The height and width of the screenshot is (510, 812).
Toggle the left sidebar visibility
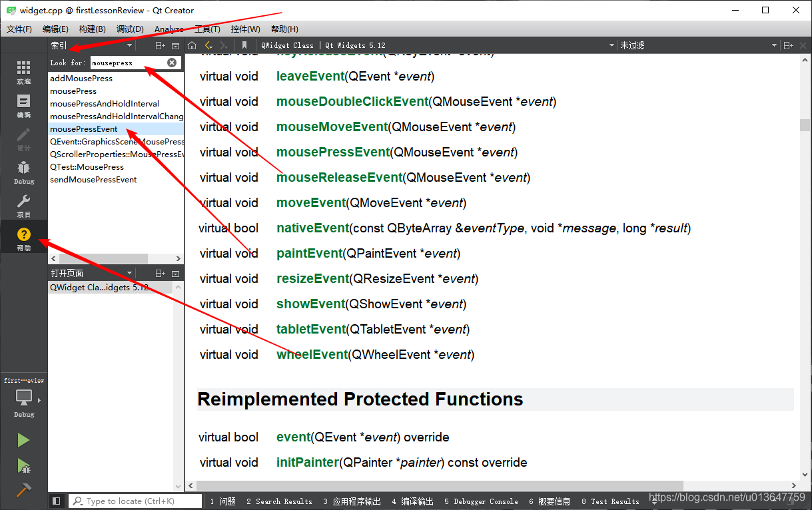click(57, 501)
